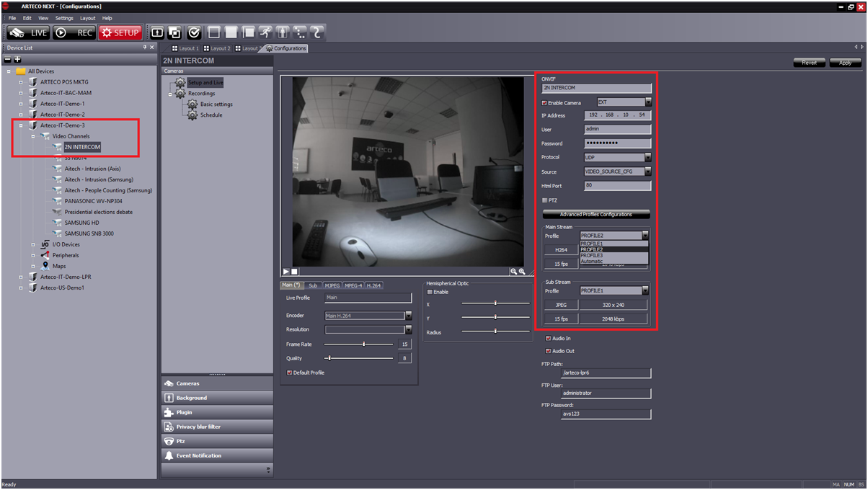Open the Privacy blur filter panel
Screen dimensions: 868x490
coord(216,427)
